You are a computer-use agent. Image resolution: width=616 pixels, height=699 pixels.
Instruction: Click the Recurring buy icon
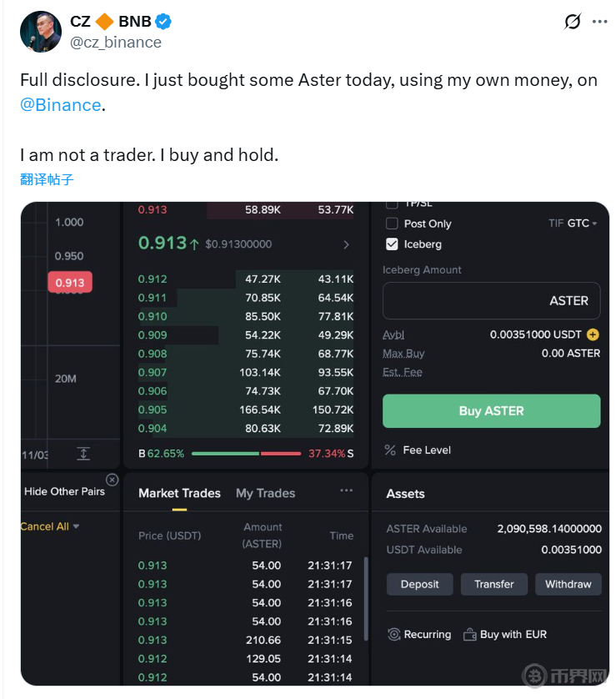(x=394, y=635)
